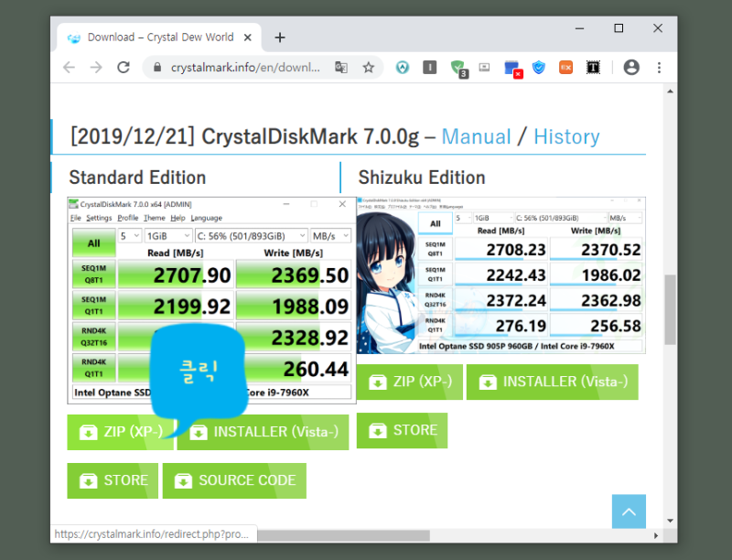This screenshot has height=560, width=732.
Task: Click the horizontal scrollbar thumb
Action: (344, 535)
